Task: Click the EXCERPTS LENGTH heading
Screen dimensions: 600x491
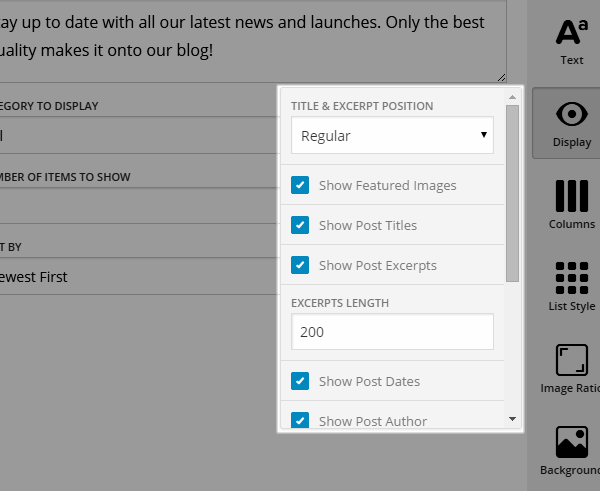Action: [340, 303]
